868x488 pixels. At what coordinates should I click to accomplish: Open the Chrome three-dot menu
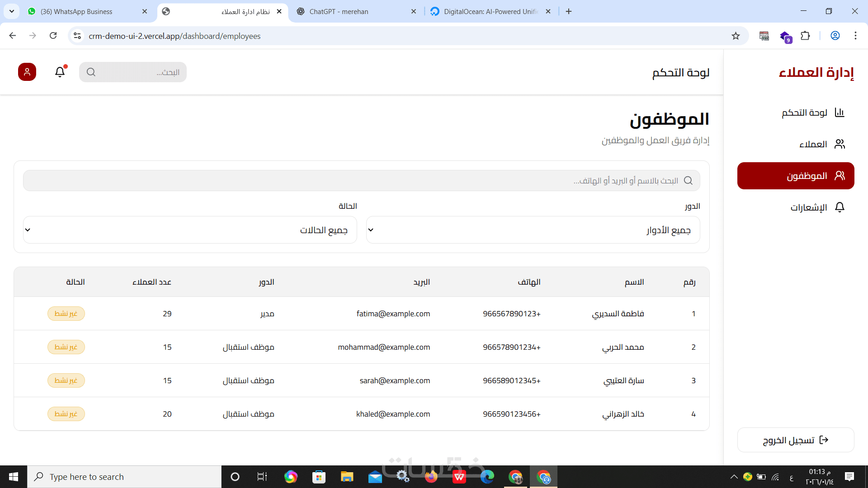click(x=855, y=36)
